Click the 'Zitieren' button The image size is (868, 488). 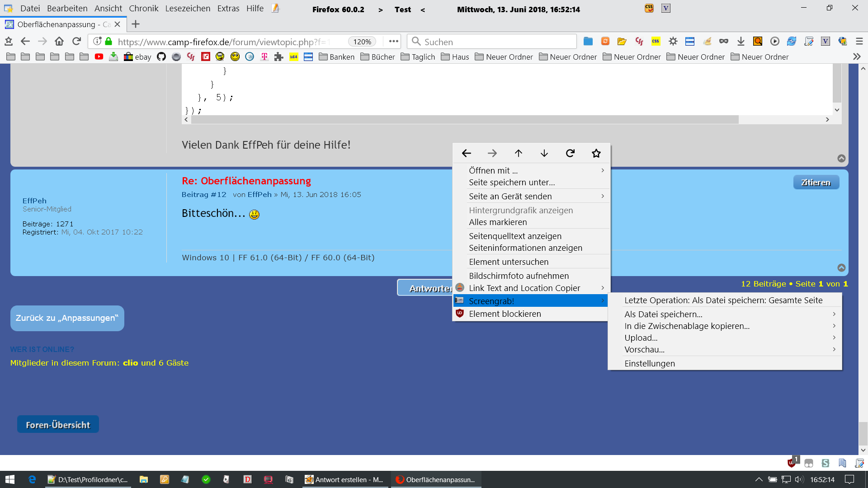[816, 183]
